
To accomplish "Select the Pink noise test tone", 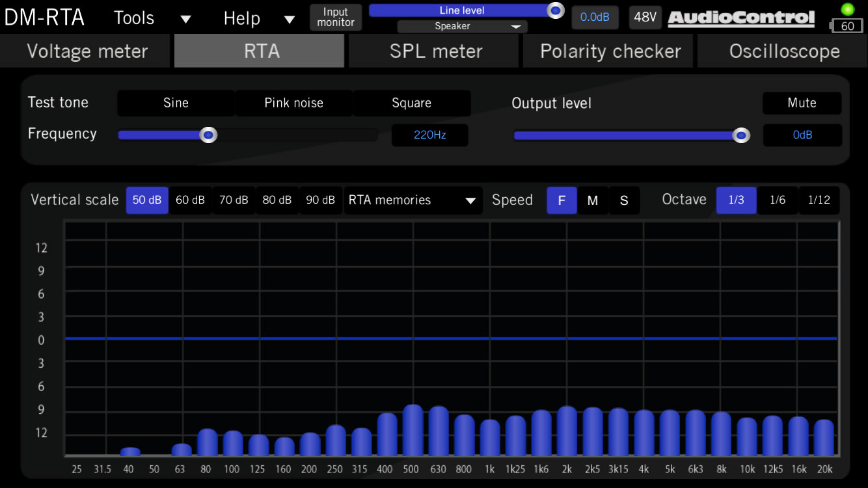I will (x=293, y=103).
